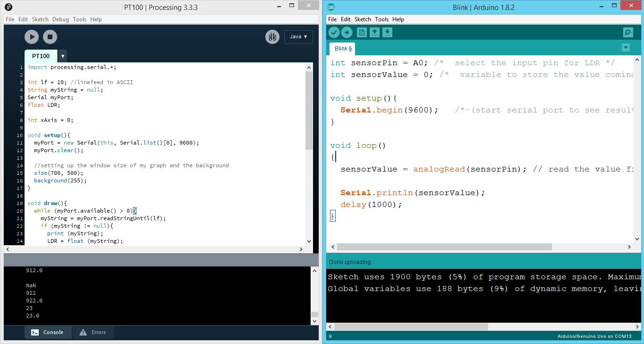Screen dimensions: 644x344
Task: Open the Java mode dropdown in Processing
Action: [298, 37]
